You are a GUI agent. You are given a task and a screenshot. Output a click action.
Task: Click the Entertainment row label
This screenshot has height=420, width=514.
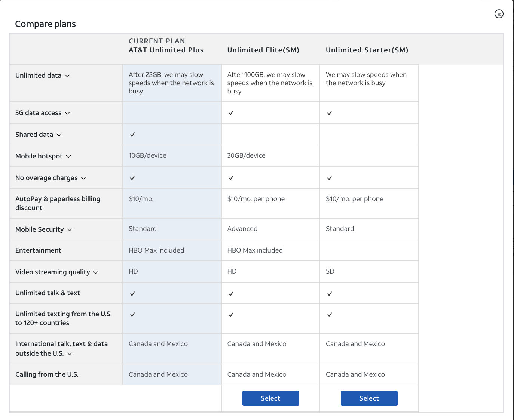(x=38, y=250)
